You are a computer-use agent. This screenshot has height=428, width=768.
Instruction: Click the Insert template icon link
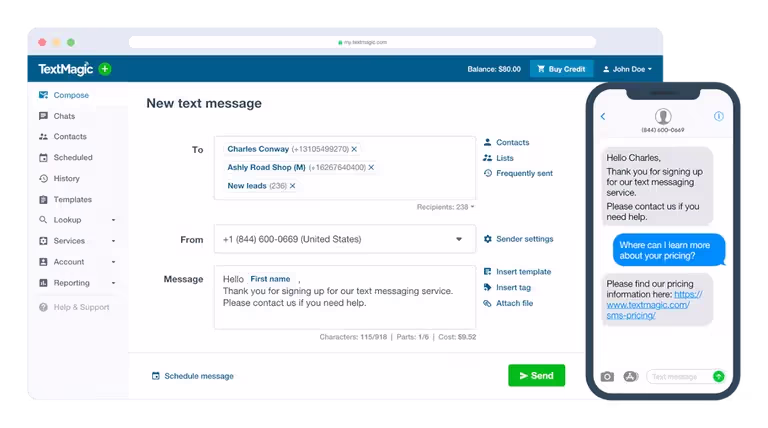click(517, 271)
